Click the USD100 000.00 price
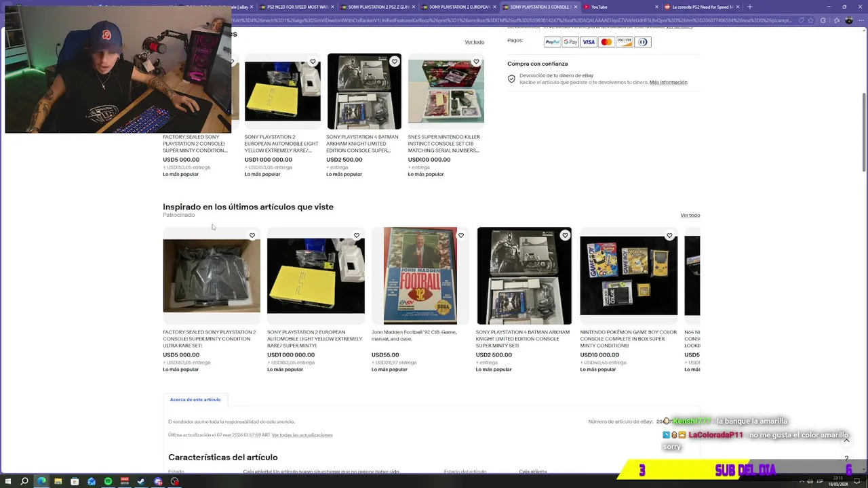The height and width of the screenshot is (488, 868). (429, 160)
